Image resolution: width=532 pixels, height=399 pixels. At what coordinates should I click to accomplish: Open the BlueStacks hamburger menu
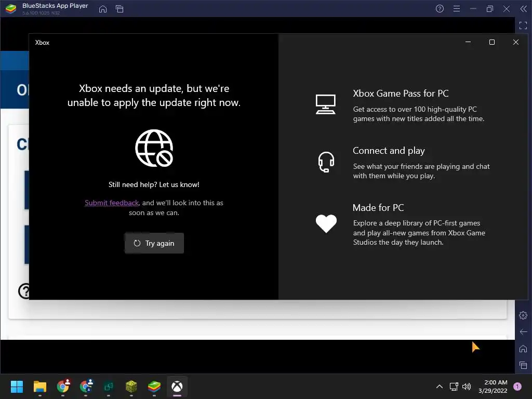[457, 9]
